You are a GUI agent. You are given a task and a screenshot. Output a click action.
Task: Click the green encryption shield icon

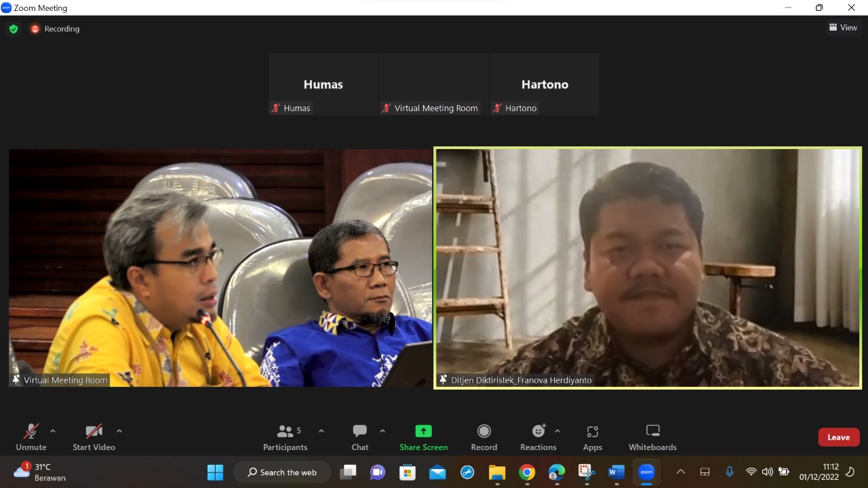(14, 28)
